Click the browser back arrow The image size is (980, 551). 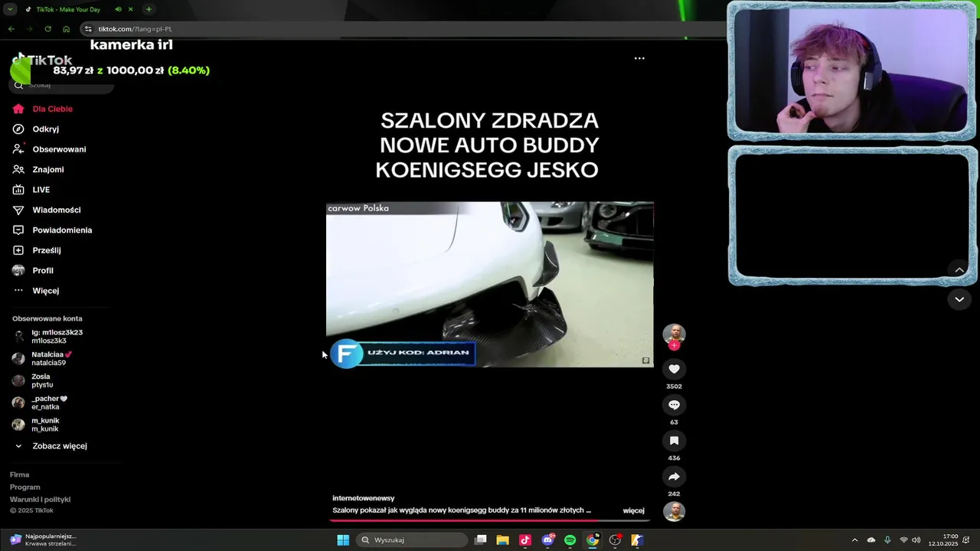(x=11, y=29)
